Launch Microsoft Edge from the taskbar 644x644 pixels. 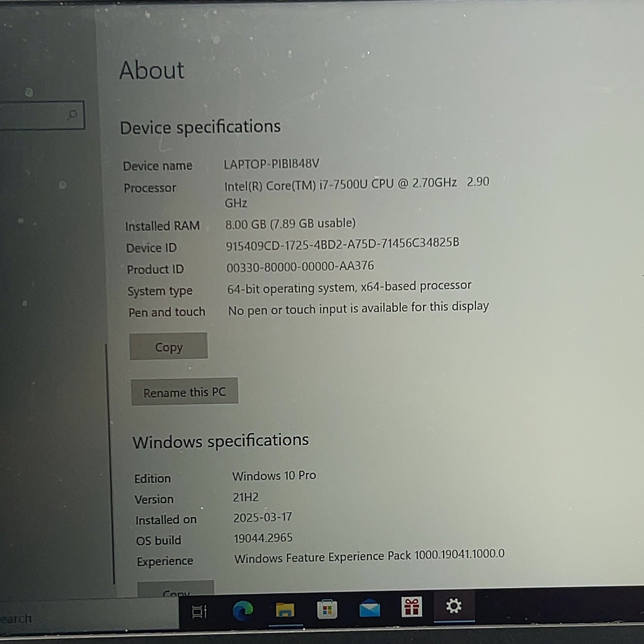[x=243, y=610]
